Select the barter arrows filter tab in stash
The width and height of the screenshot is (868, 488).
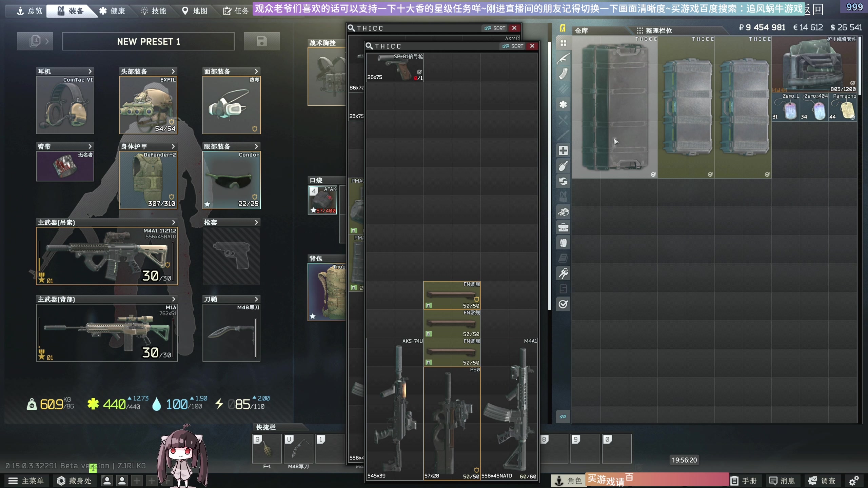point(563,181)
